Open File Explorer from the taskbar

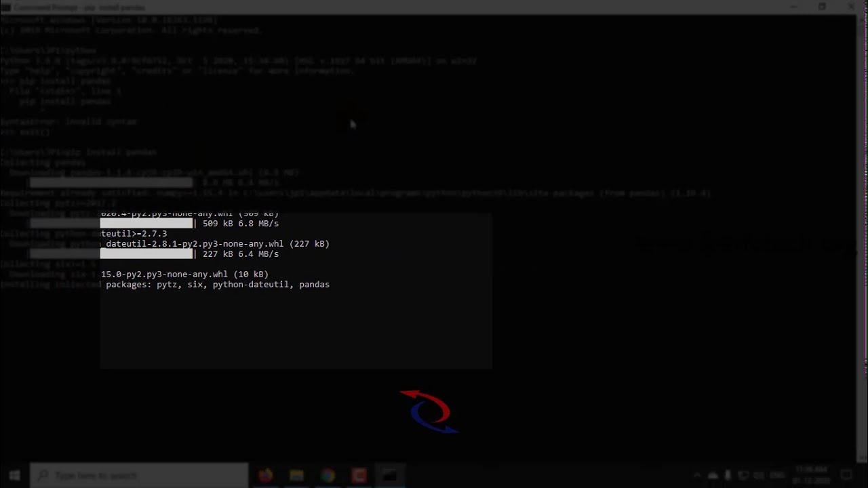point(296,476)
